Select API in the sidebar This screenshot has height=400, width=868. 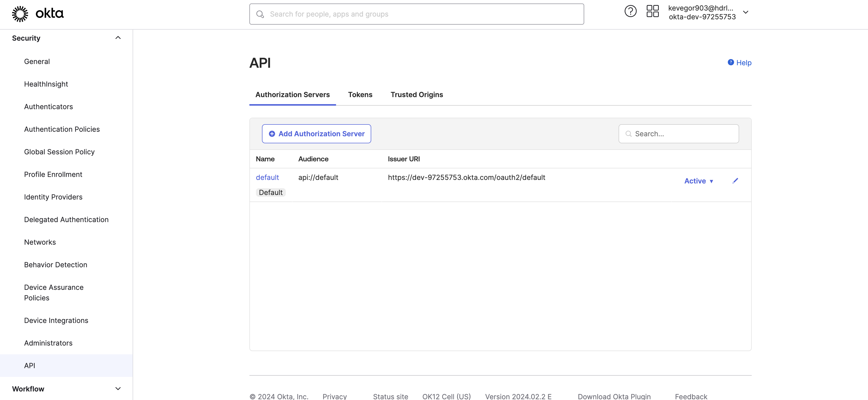[x=66, y=366]
